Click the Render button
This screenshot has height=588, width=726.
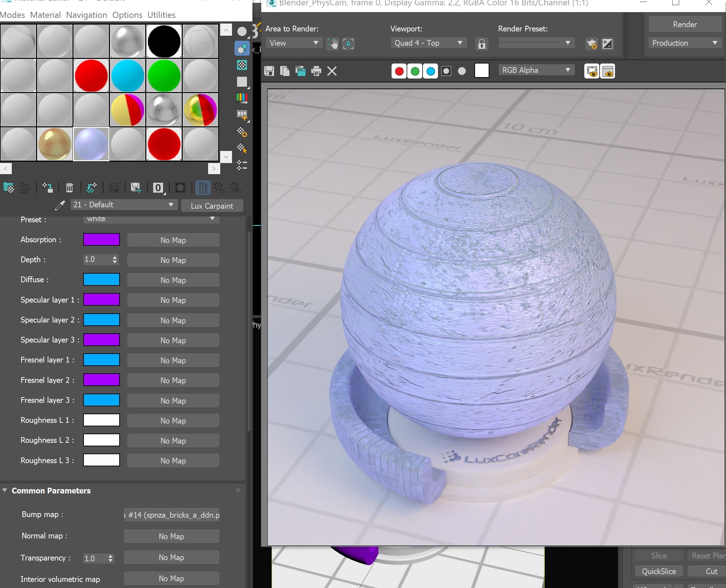[x=685, y=24]
